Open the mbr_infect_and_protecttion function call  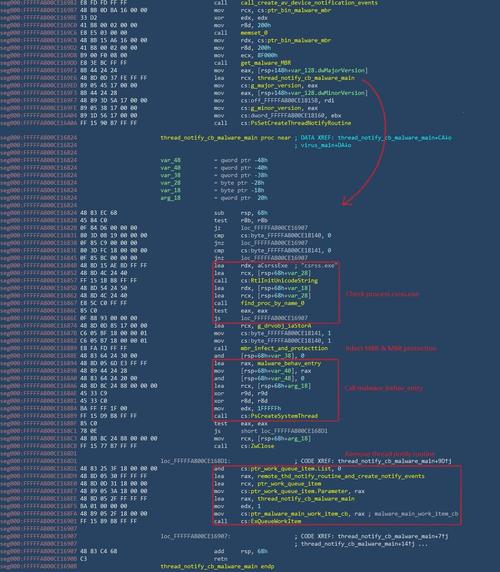tap(284, 348)
